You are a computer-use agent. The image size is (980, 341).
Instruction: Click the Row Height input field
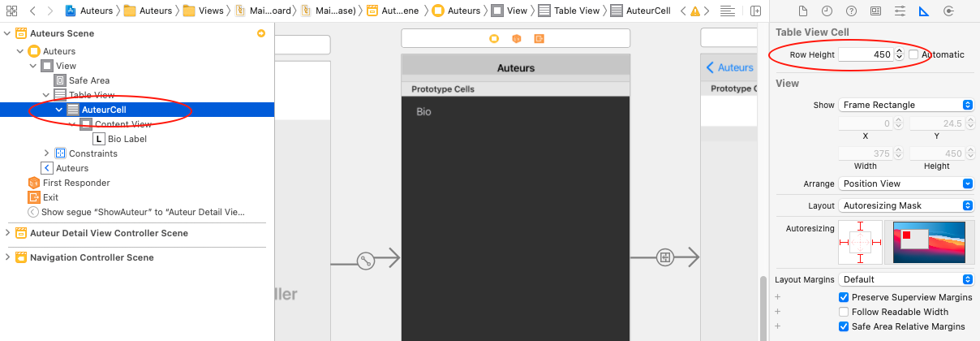[865, 54]
